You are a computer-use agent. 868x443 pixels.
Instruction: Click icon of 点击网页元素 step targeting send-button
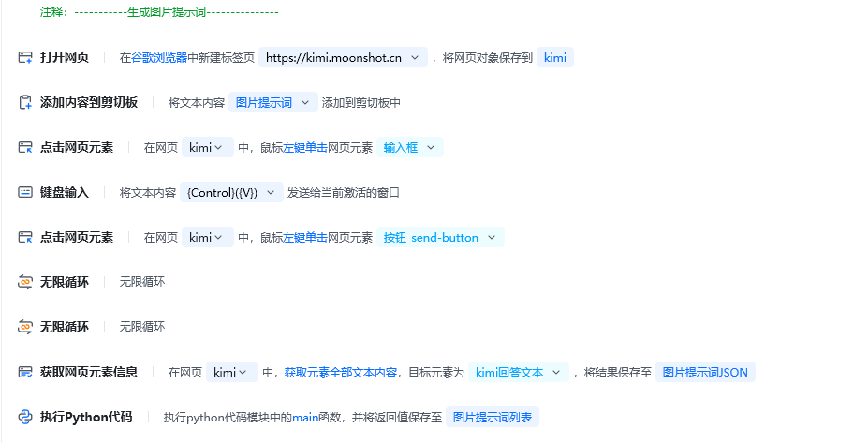tap(25, 237)
